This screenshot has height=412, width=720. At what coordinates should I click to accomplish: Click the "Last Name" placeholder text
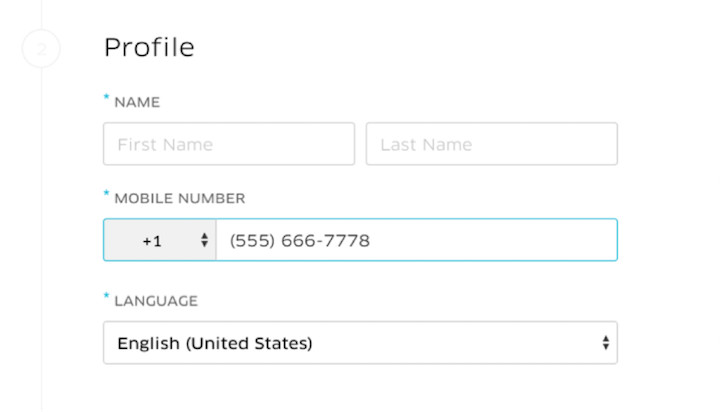426,145
